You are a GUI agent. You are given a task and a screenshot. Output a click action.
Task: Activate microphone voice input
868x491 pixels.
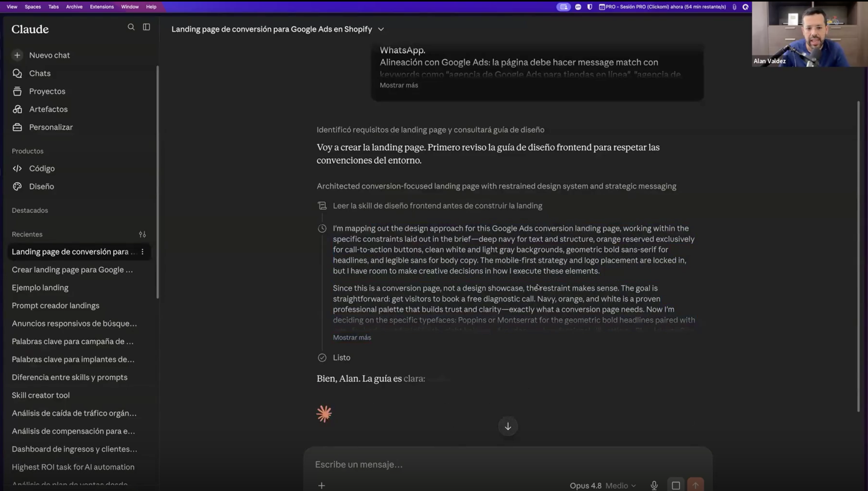tap(654, 485)
